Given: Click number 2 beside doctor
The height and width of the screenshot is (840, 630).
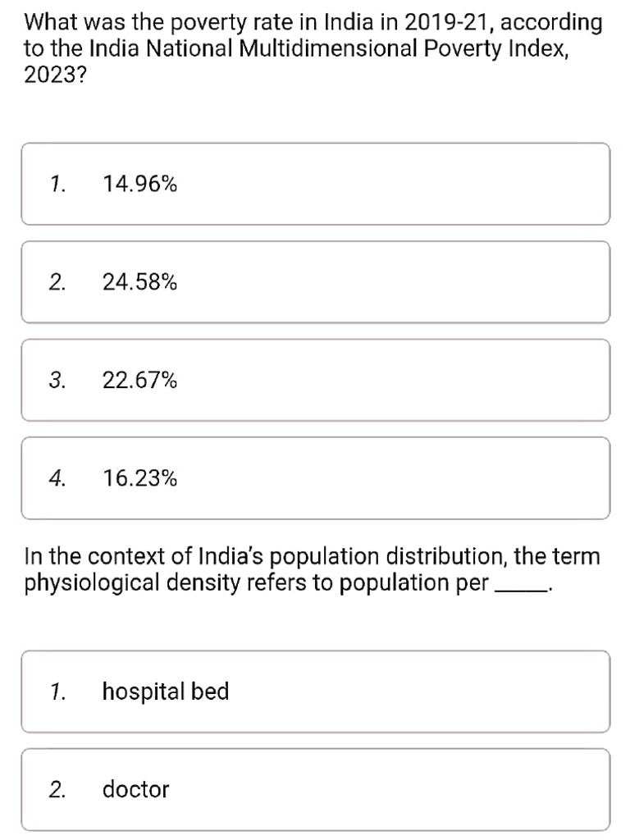Looking at the screenshot, I should tap(56, 789).
